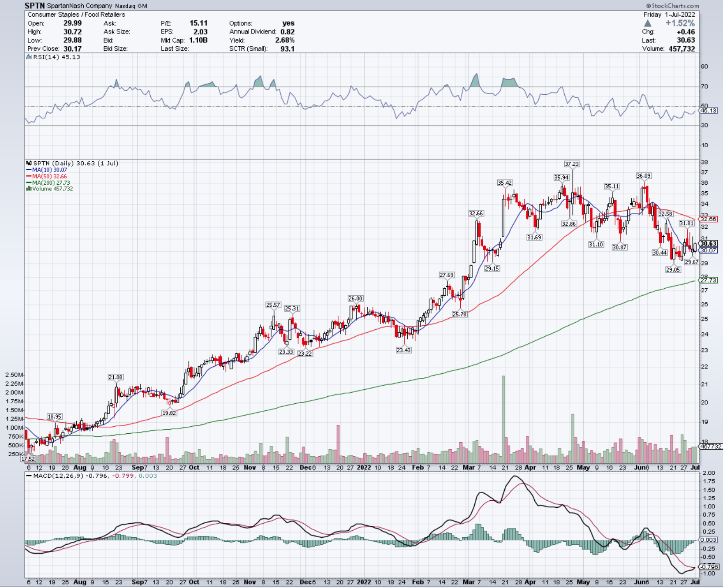
Task: Click the StockCharts.com copyright label
Action: (x=673, y=6)
